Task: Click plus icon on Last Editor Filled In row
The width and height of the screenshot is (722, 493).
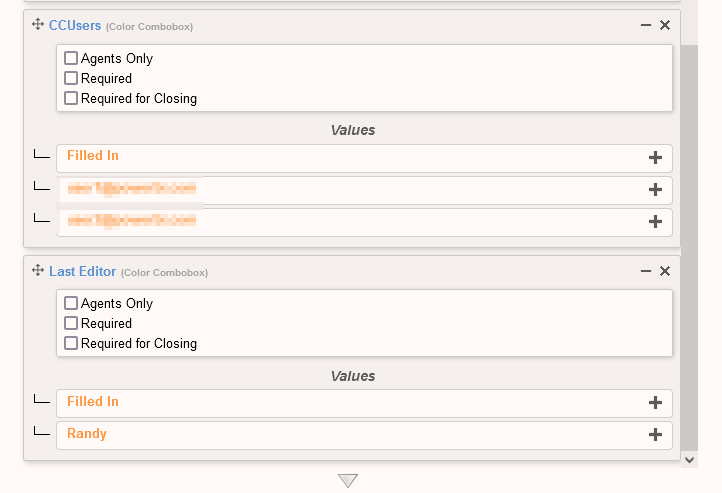Action: point(656,403)
